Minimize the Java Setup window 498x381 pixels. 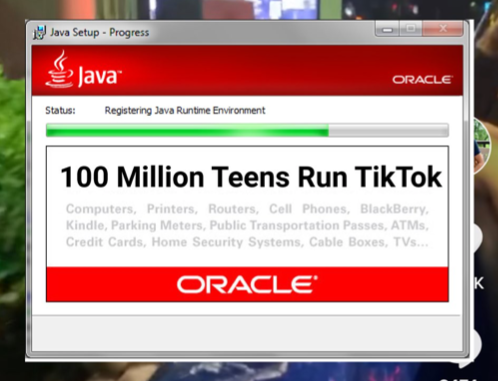tap(387, 29)
